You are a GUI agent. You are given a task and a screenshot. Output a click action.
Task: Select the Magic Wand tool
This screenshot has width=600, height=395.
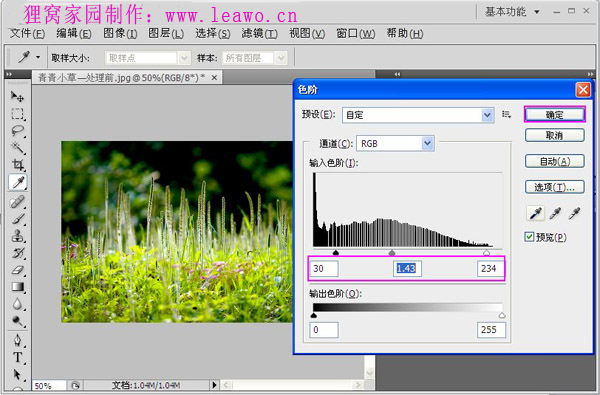pos(17,148)
